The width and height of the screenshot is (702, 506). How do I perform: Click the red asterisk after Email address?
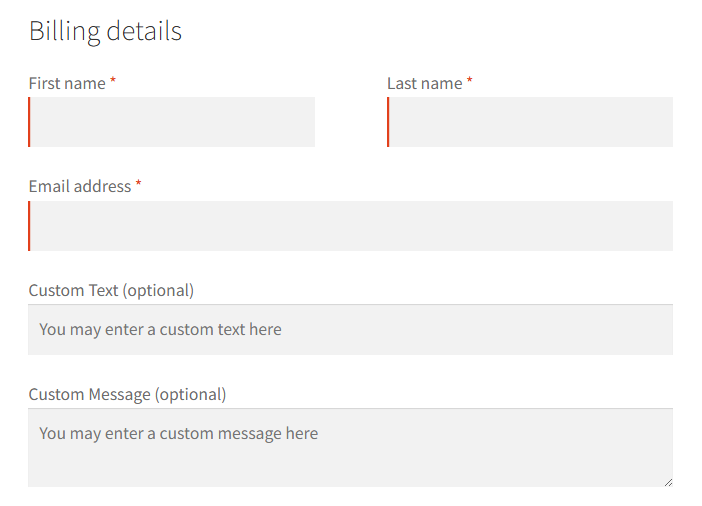pos(138,184)
